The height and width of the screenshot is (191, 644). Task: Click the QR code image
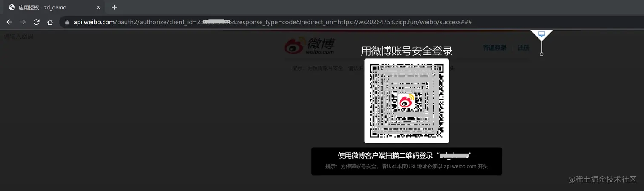pos(407,101)
